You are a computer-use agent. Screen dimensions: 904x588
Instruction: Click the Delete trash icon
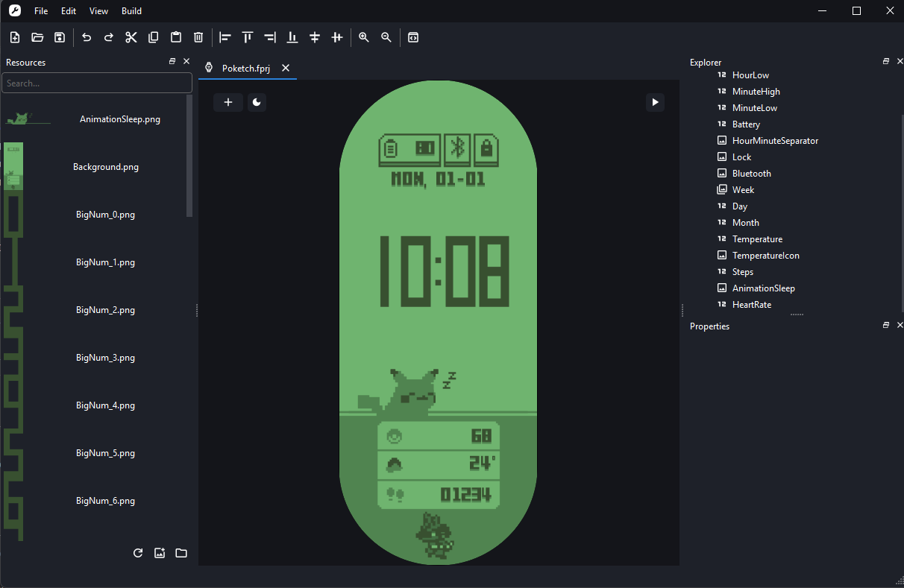click(198, 37)
